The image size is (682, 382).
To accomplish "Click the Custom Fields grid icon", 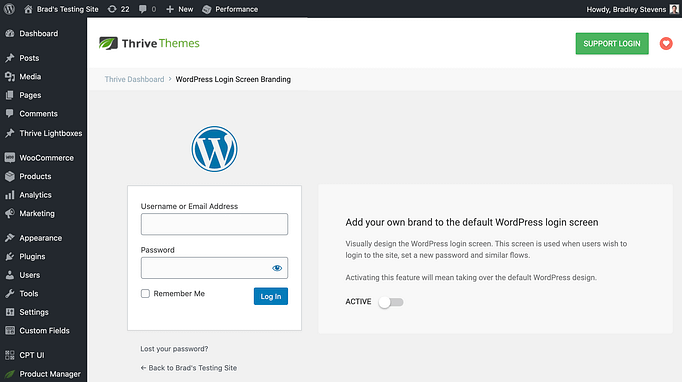I will pyautogui.click(x=10, y=331).
